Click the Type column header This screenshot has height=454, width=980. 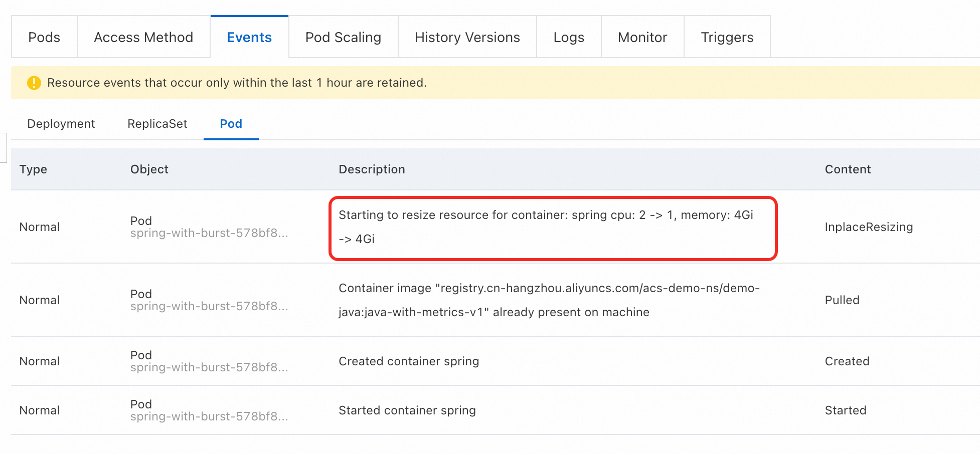[x=33, y=169]
